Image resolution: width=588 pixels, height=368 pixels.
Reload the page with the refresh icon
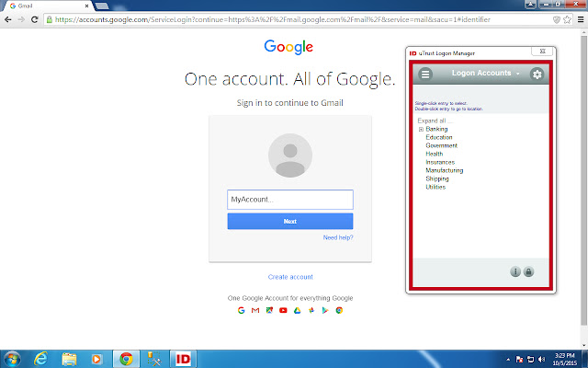(35, 19)
